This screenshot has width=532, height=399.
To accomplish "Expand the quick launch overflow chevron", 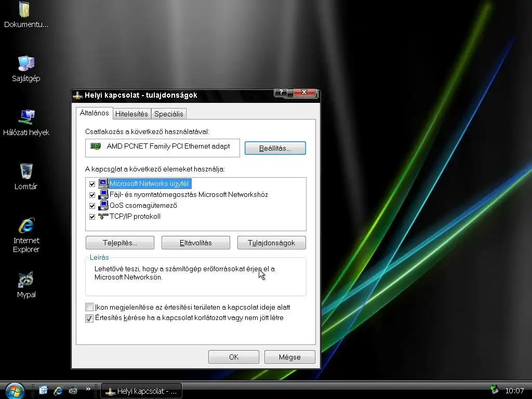I will (88, 389).
